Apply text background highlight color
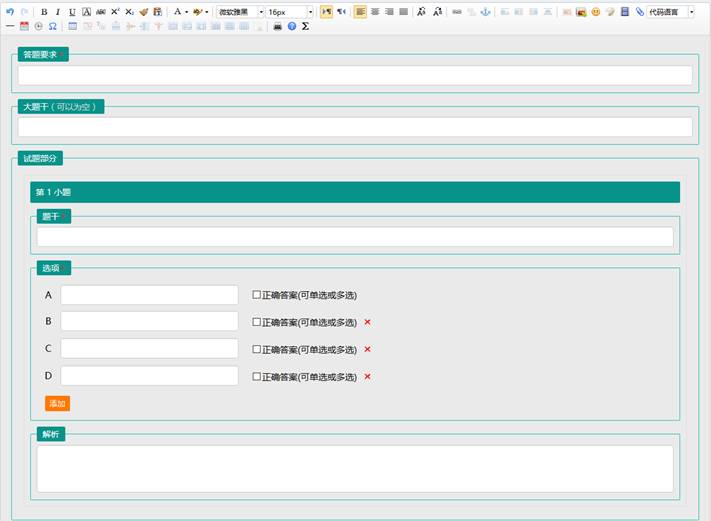This screenshot has width=711, height=521. click(198, 12)
